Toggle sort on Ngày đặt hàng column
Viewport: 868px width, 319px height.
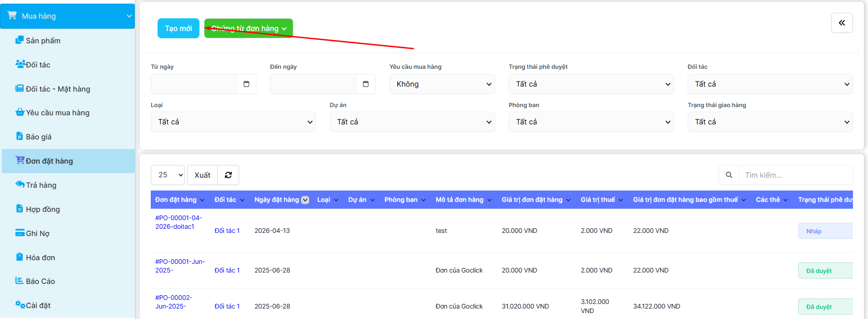click(x=305, y=200)
